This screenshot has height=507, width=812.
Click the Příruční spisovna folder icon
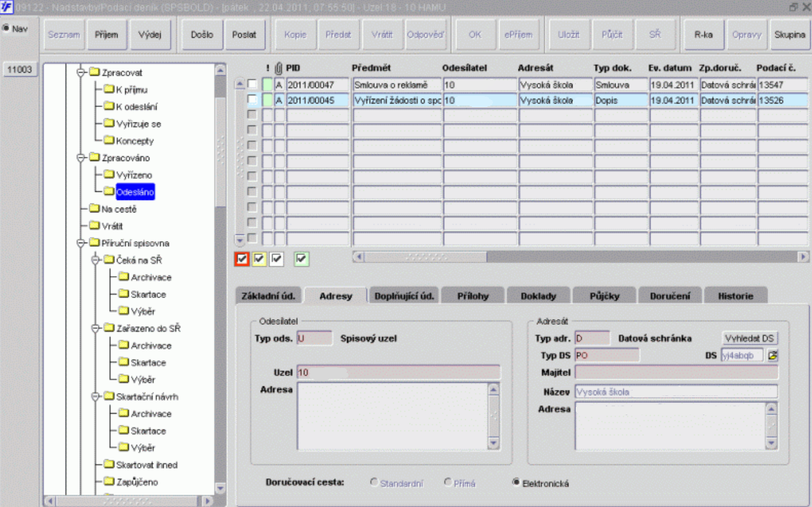[x=94, y=243]
